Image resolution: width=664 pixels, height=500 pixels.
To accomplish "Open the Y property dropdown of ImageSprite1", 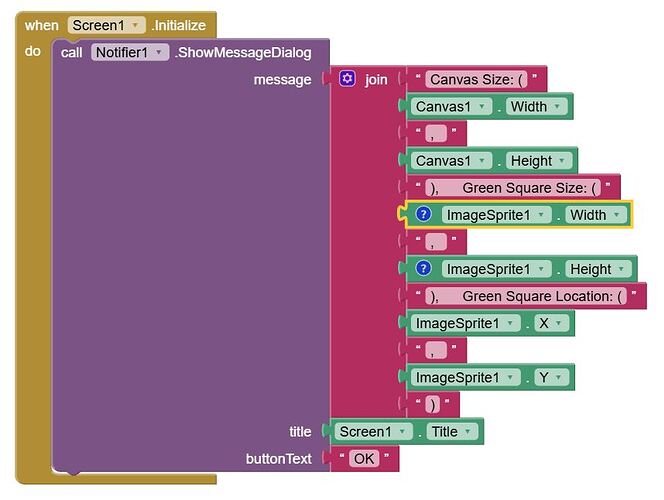I will pos(551,378).
